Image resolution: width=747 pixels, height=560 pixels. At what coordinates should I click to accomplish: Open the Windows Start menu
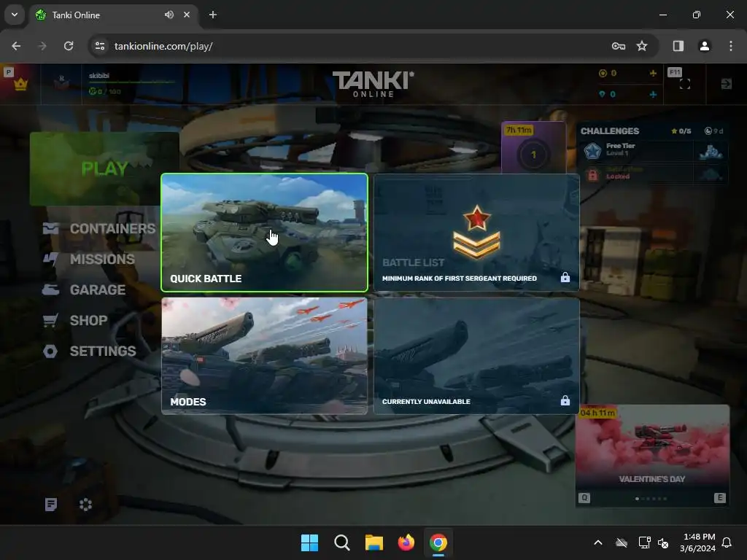309,542
